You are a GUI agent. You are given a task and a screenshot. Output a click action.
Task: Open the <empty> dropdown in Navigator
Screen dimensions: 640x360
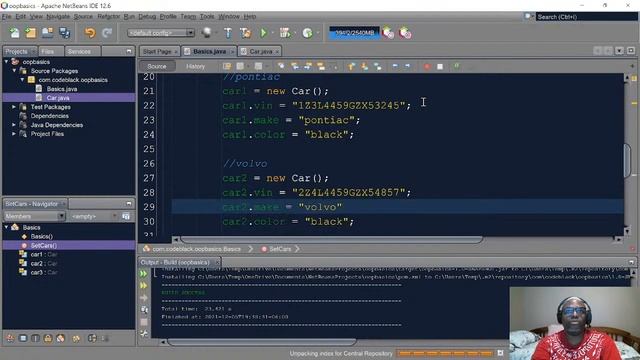(x=94, y=216)
